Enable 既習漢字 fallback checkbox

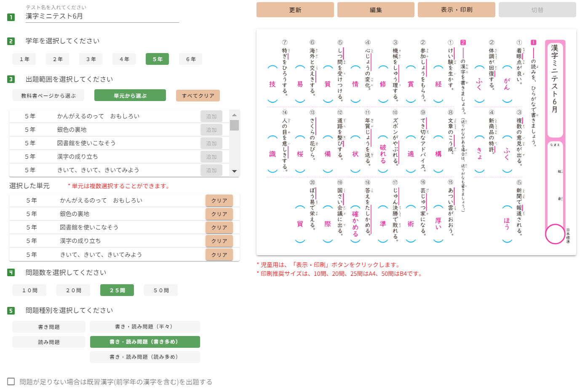coord(11,381)
